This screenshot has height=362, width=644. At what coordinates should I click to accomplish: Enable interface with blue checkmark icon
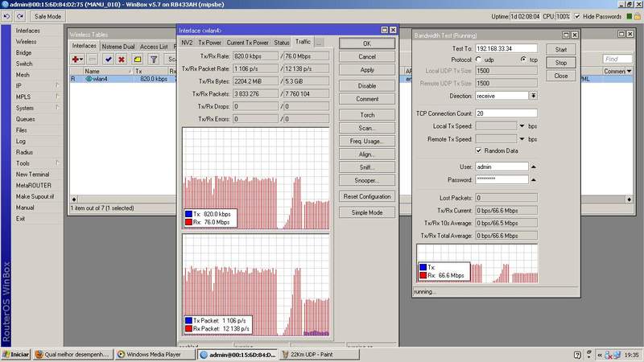pos(108,59)
